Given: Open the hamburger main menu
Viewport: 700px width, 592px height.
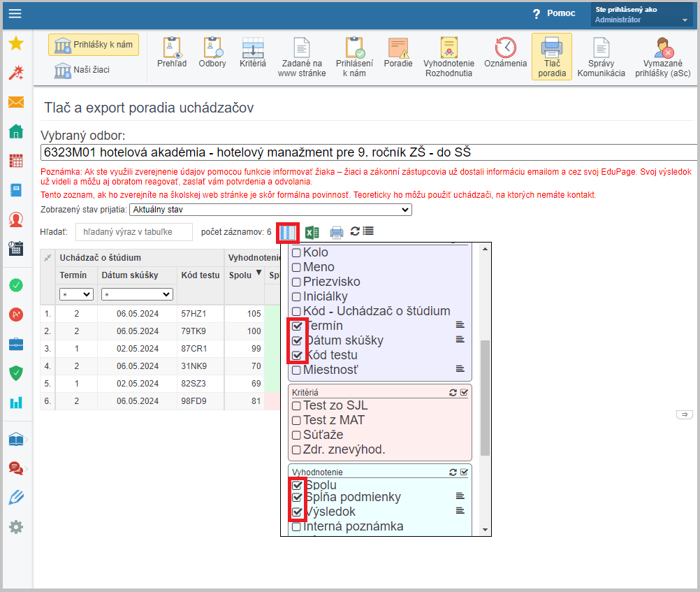Looking at the screenshot, I should click(x=15, y=13).
